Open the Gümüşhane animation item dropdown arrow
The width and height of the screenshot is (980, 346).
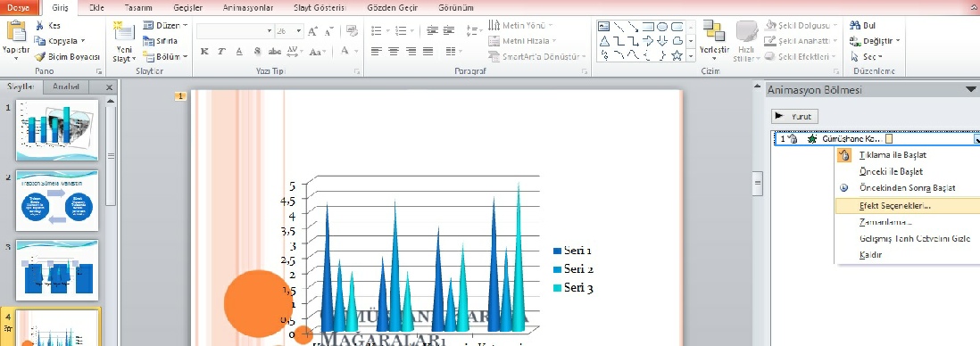tap(976, 139)
